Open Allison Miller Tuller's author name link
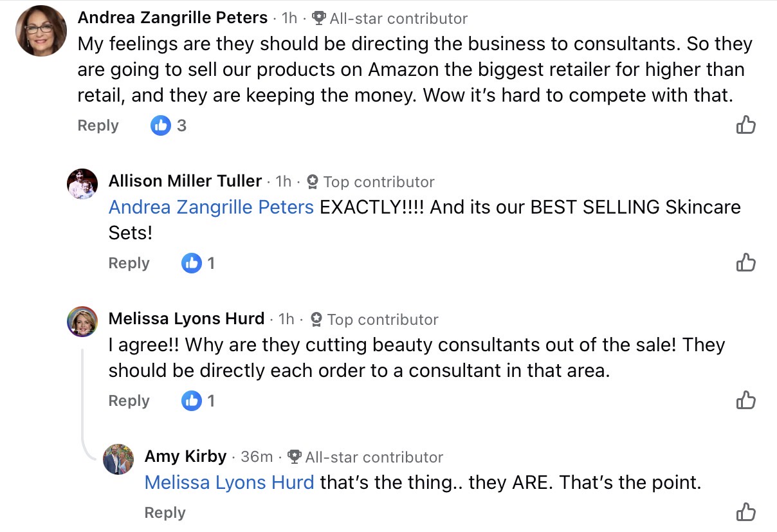The width and height of the screenshot is (777, 532). tap(185, 181)
